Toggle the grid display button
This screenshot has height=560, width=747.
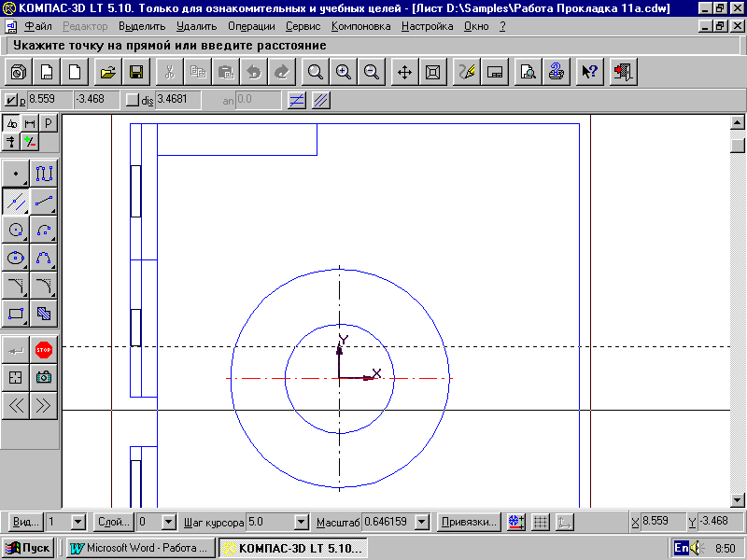click(541, 522)
